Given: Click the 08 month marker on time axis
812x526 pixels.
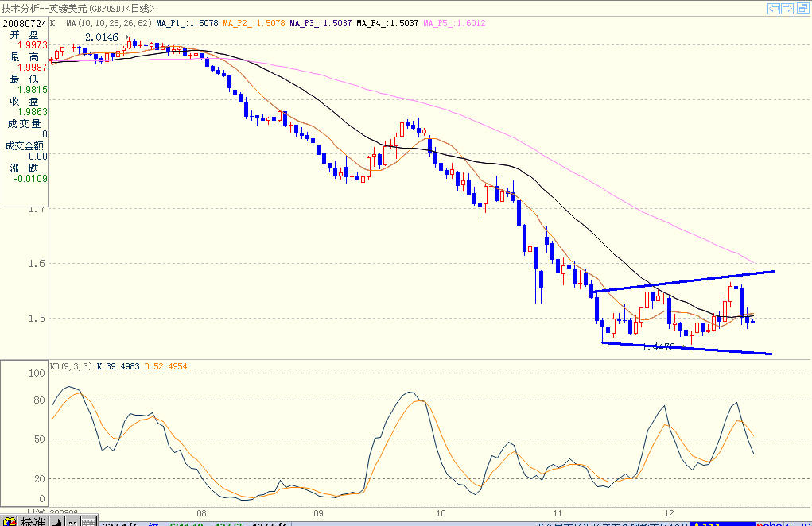Looking at the screenshot, I should pyautogui.click(x=201, y=513).
